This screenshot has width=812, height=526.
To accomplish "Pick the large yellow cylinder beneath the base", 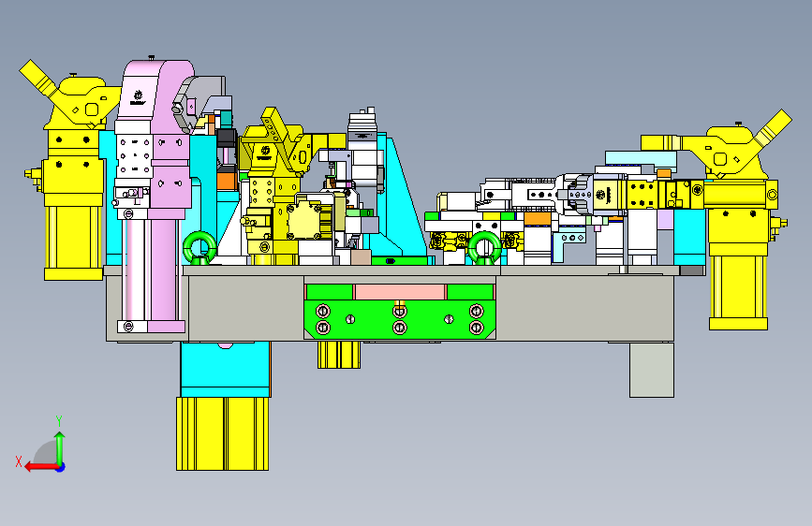I will 222,434.
